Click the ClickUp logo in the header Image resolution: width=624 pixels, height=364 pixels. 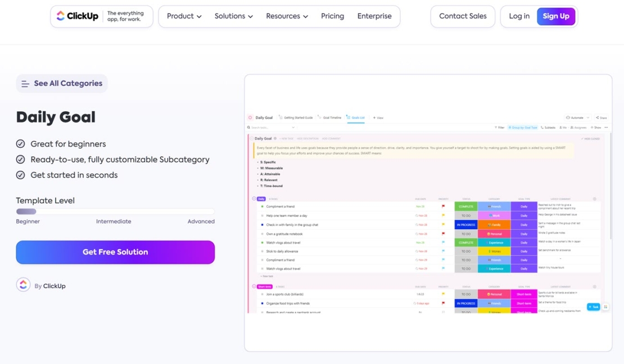point(78,16)
